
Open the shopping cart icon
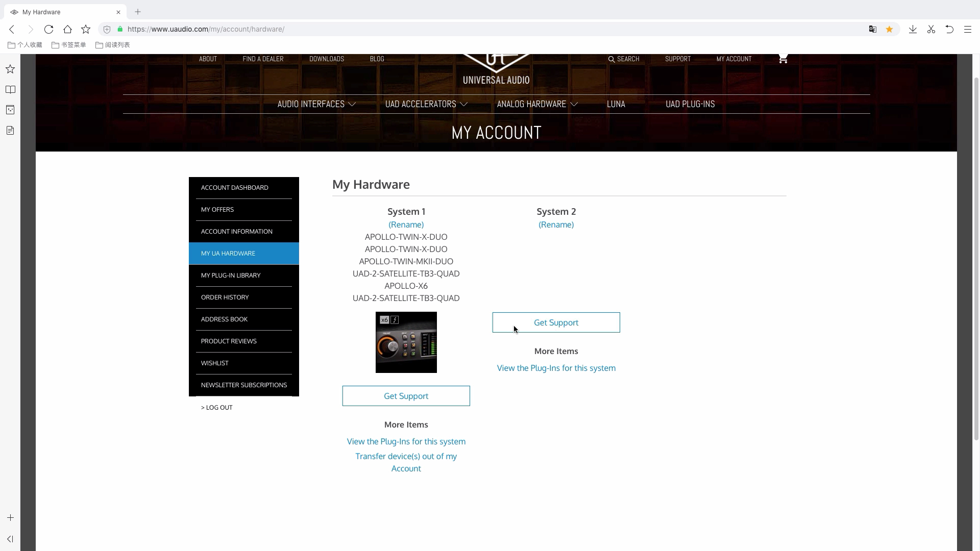pos(783,59)
